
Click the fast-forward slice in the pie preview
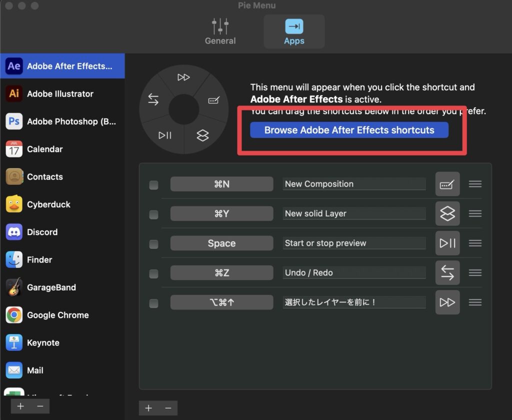click(x=183, y=77)
